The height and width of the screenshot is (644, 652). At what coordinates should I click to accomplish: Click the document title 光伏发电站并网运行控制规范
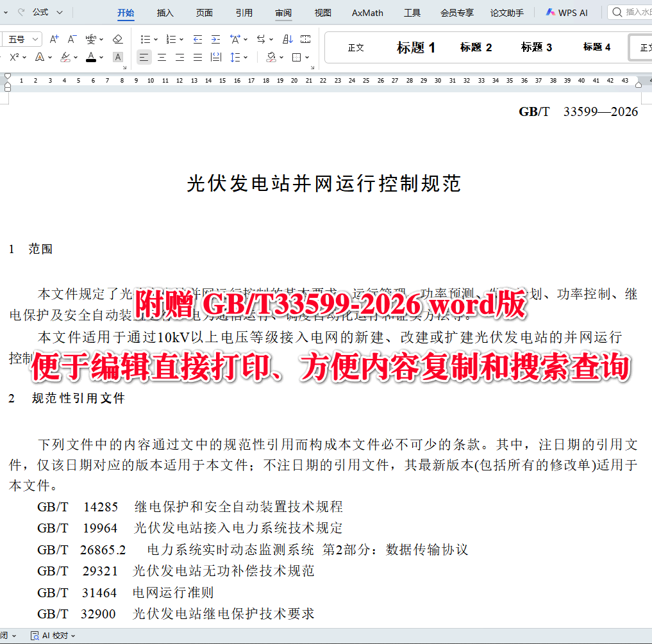324,183
